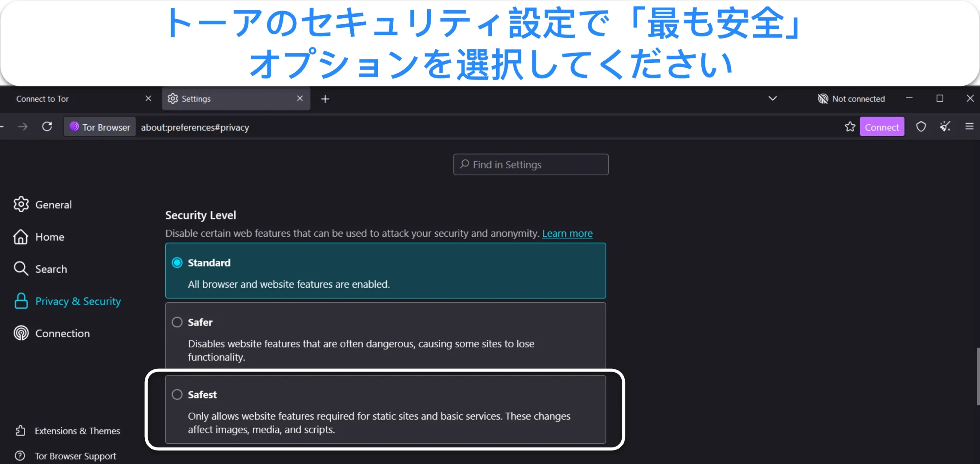Open a new tab with plus button
This screenshot has width=980, height=464.
click(x=325, y=99)
